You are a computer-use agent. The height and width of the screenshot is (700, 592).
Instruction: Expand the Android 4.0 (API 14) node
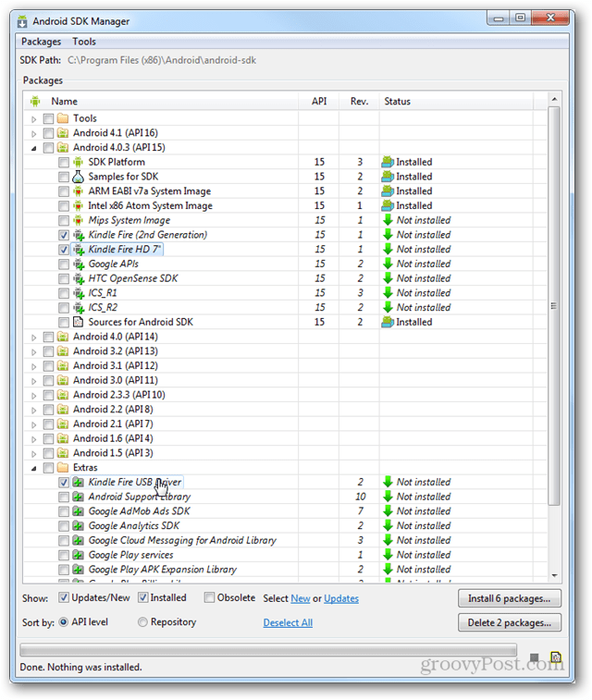(34, 338)
